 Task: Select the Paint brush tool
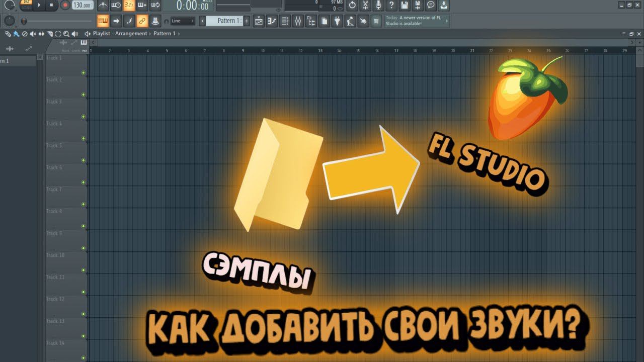point(16,34)
